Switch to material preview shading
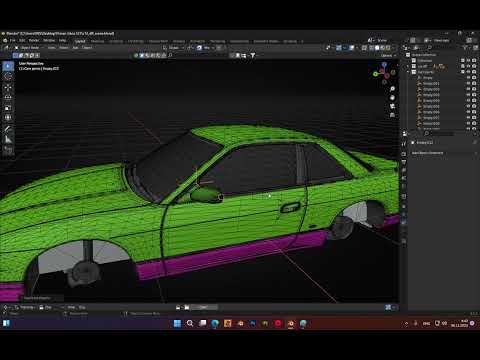The width and height of the screenshot is (480, 360). (382, 48)
